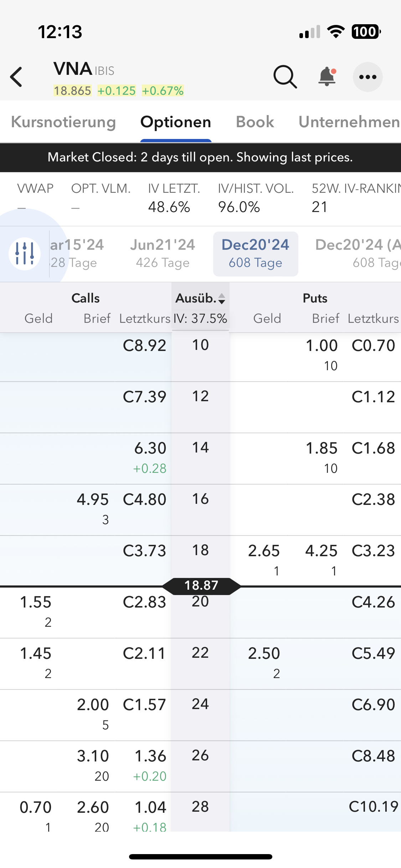Select the Jun21'24 expiry
Viewport: 401px width, 868px height.
coord(163,253)
